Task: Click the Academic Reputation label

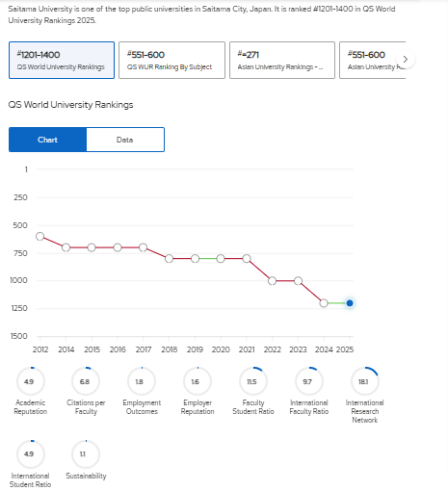Action: (31, 407)
